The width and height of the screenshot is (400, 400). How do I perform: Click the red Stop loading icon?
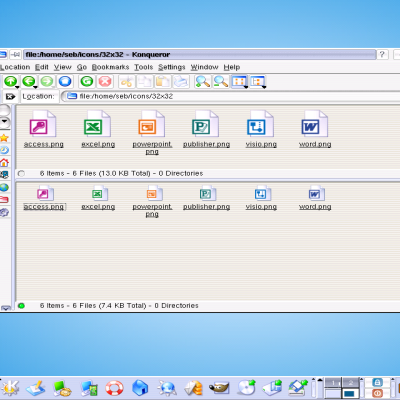(105, 81)
